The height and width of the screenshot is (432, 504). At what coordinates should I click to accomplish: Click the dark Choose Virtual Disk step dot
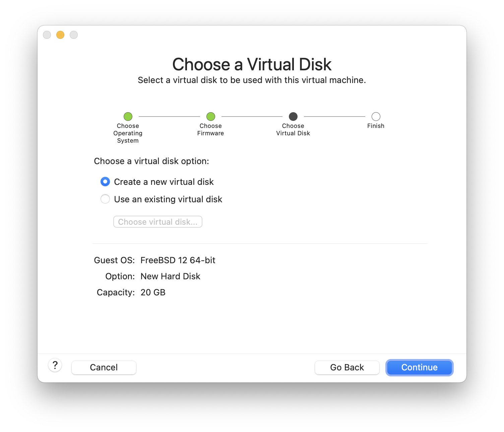(293, 117)
